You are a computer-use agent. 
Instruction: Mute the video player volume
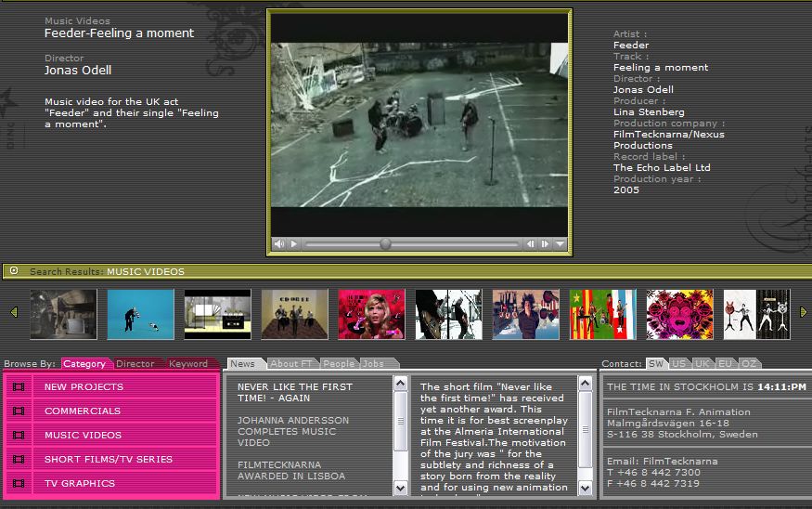coord(279,243)
